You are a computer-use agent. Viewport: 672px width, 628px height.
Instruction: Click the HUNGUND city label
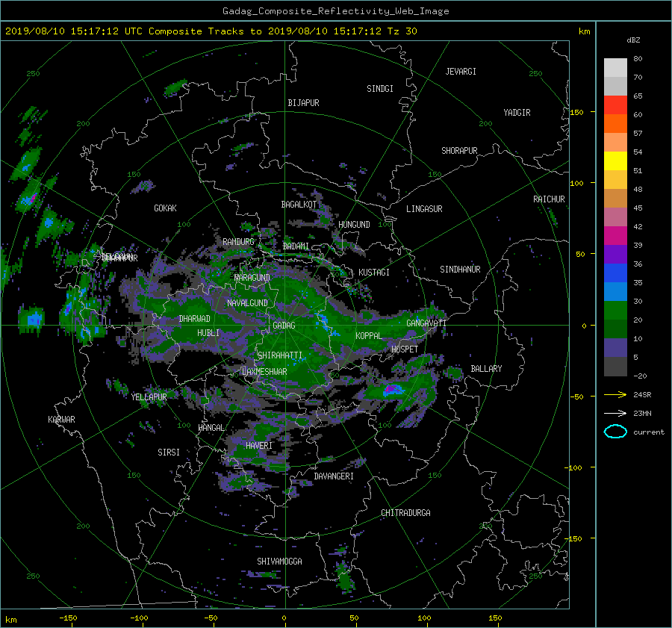tap(354, 225)
